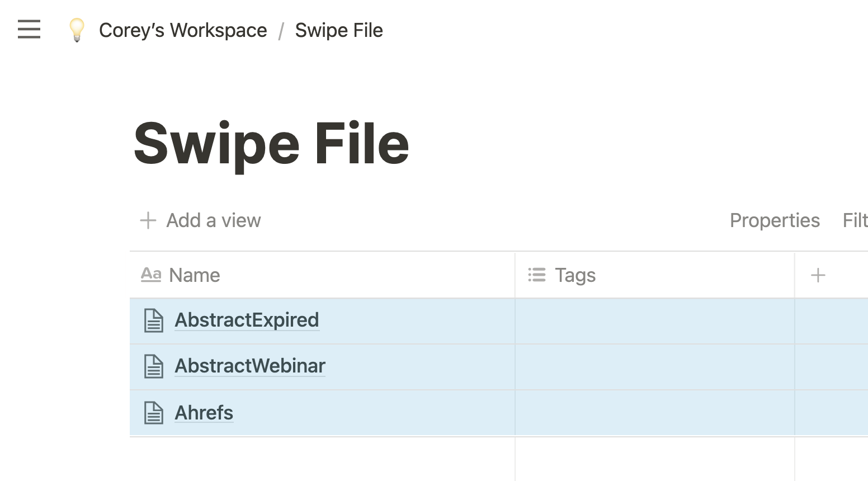Click Add a view
Screen dimensions: 868x481
pyautogui.click(x=200, y=220)
